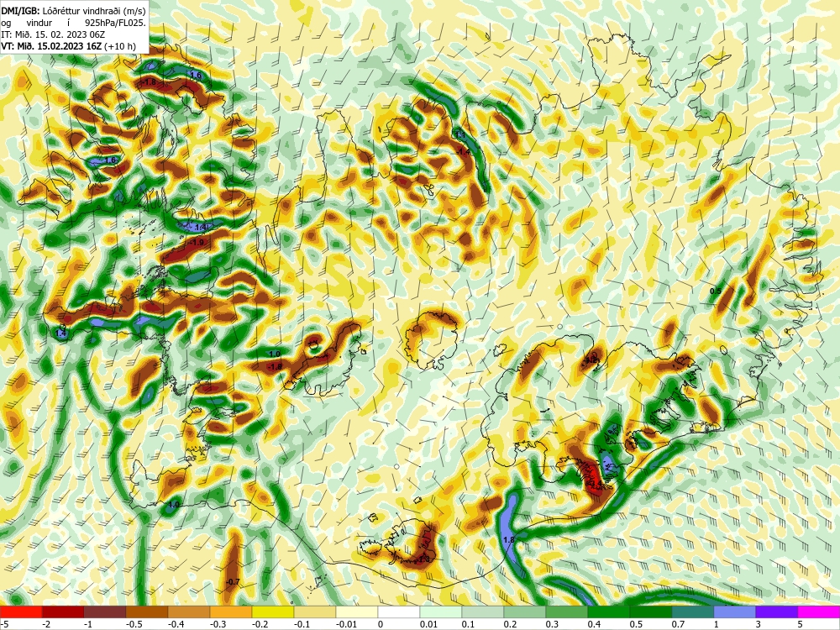Image resolution: width=840 pixels, height=630 pixels.
Task: Select the teal swatch between 0.7 and 1
Action: pyautogui.click(x=693, y=612)
